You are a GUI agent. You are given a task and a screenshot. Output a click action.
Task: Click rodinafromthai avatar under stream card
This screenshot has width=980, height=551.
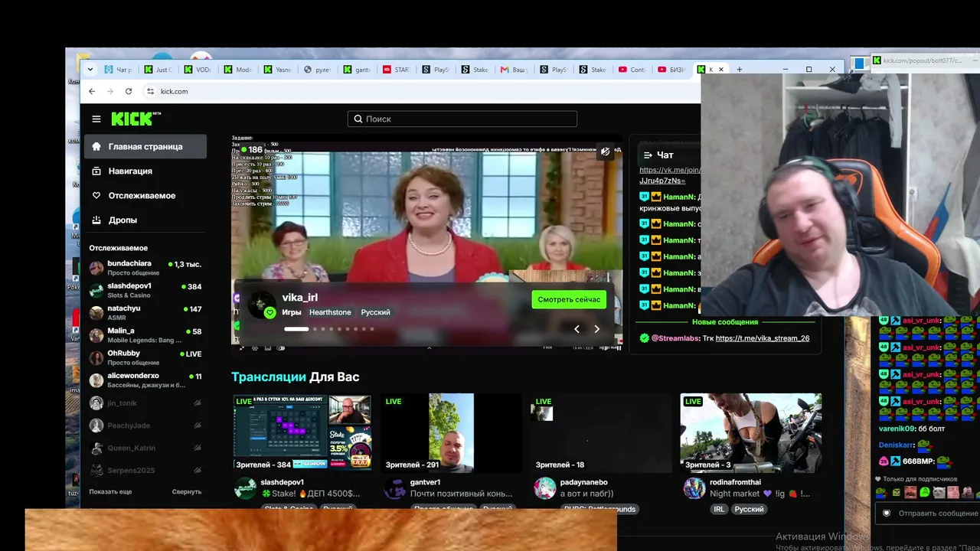(x=694, y=488)
